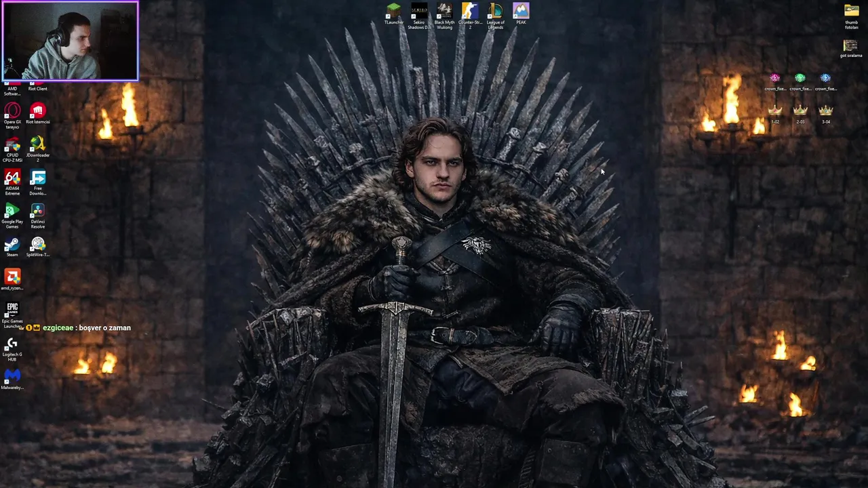The width and height of the screenshot is (868, 488).
Task: Select the Riot İstemcisi shortcut
Action: [x=38, y=113]
